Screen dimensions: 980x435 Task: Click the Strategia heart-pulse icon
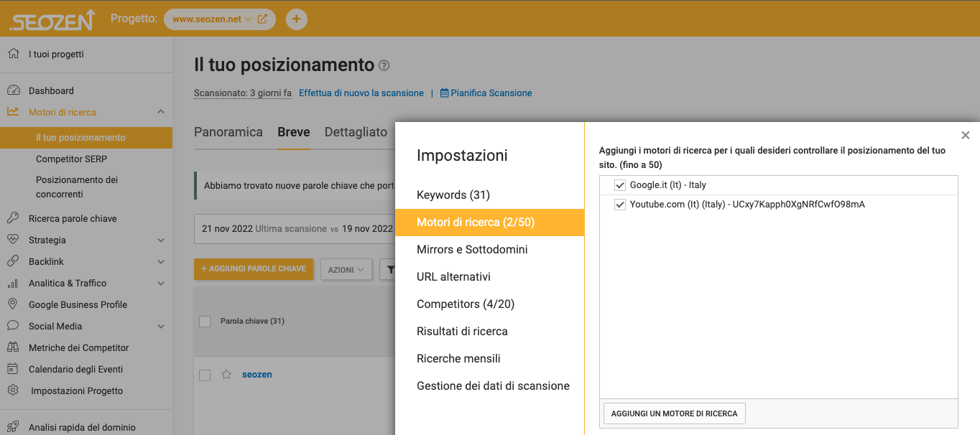(13, 240)
